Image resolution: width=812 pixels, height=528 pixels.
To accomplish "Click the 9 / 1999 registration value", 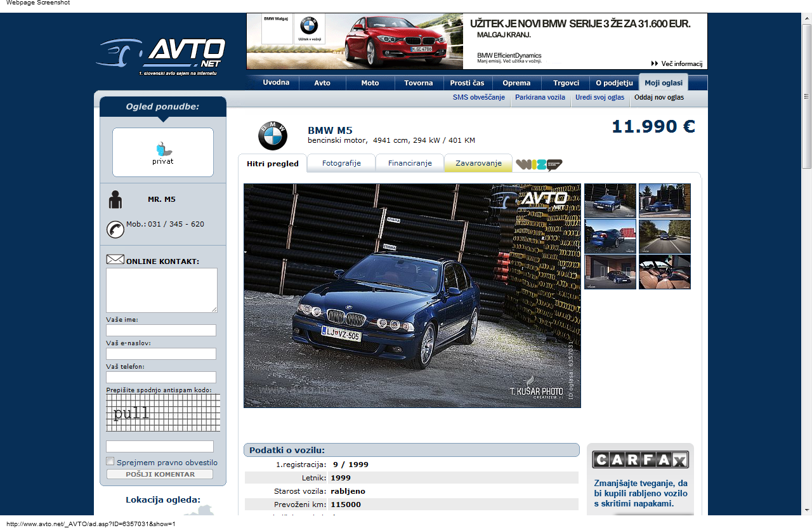I will point(351,465).
